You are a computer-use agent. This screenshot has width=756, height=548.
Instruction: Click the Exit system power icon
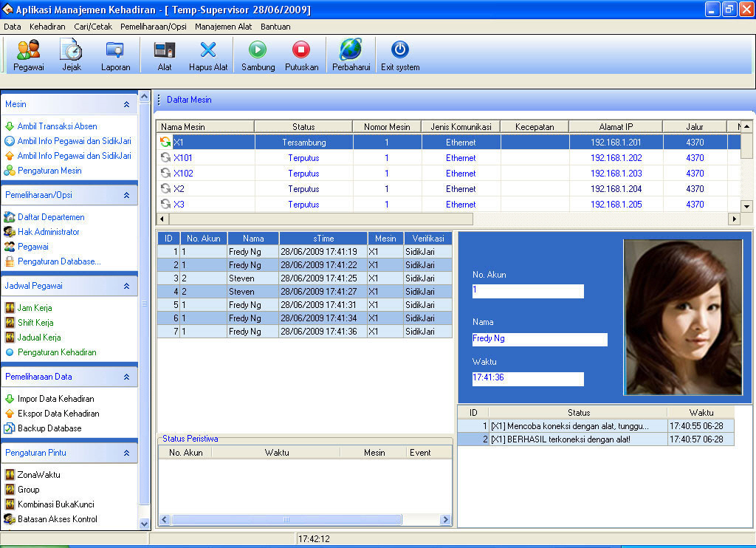pyautogui.click(x=400, y=55)
